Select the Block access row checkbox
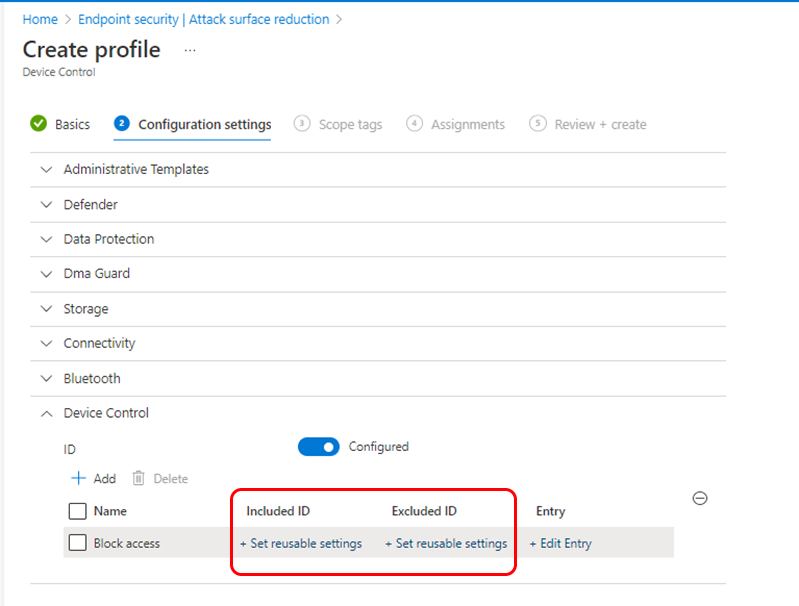 pyautogui.click(x=77, y=543)
